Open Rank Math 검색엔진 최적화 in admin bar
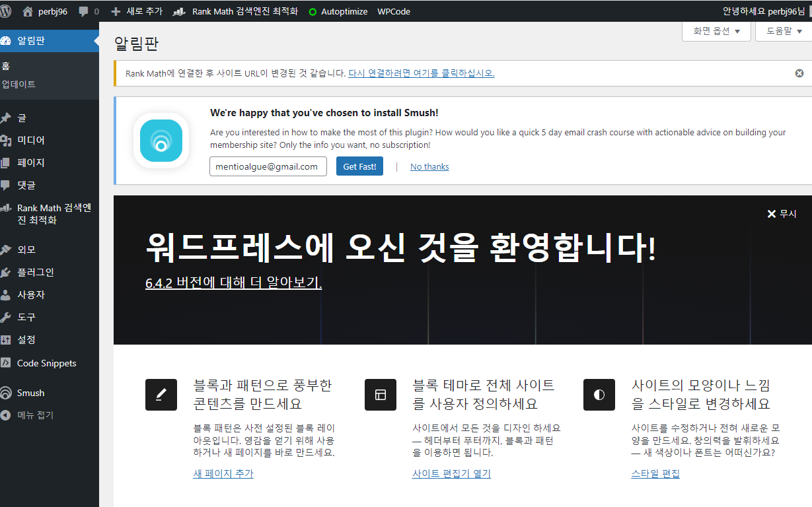This screenshot has width=812, height=507. coord(235,11)
